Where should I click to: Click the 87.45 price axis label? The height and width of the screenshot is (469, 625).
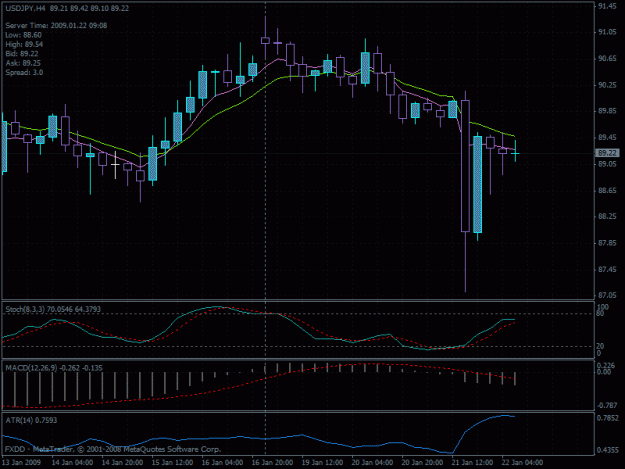[x=607, y=269]
